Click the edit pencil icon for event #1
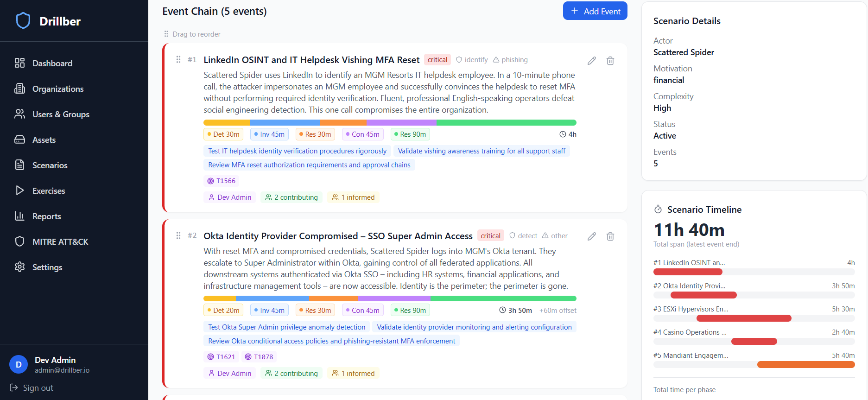Viewport: 868px width, 400px height. tap(592, 61)
